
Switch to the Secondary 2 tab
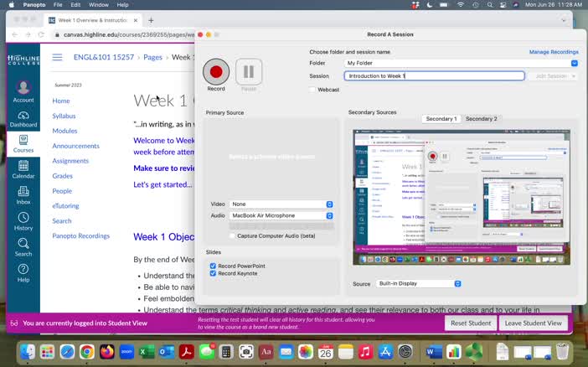pos(481,119)
